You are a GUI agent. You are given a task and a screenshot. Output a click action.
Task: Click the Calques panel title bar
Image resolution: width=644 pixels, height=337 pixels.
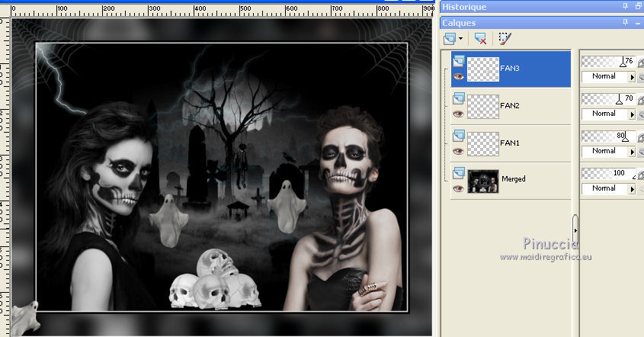pyautogui.click(x=542, y=23)
